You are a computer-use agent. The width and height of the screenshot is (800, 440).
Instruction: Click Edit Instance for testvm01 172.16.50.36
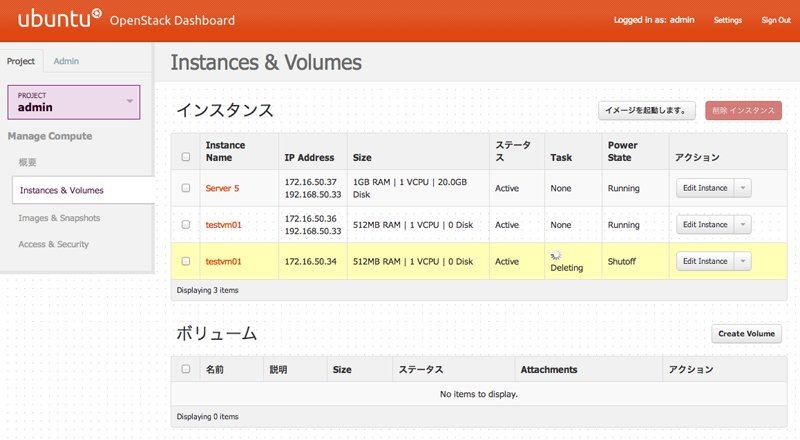click(705, 225)
